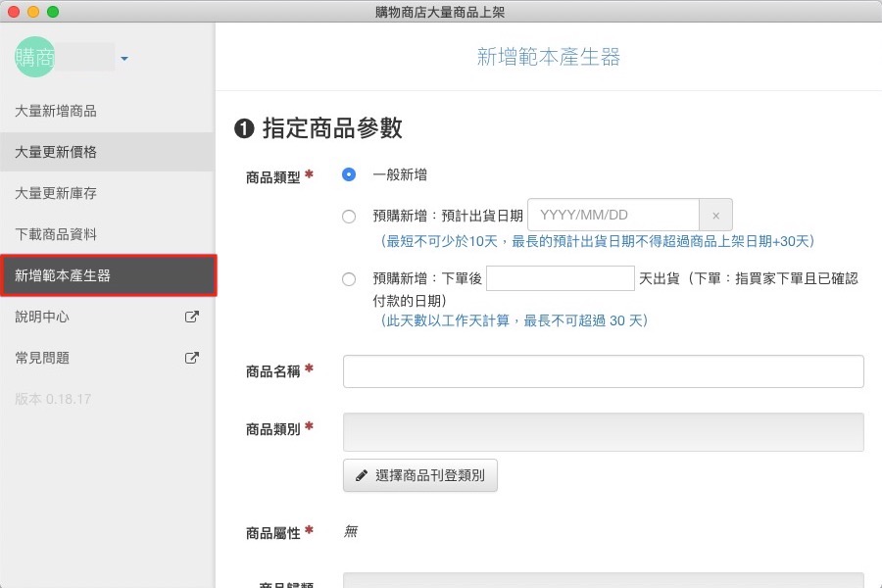Click the 此天數以工作天計算 hint text
This screenshot has height=588, width=882.
click(514, 320)
